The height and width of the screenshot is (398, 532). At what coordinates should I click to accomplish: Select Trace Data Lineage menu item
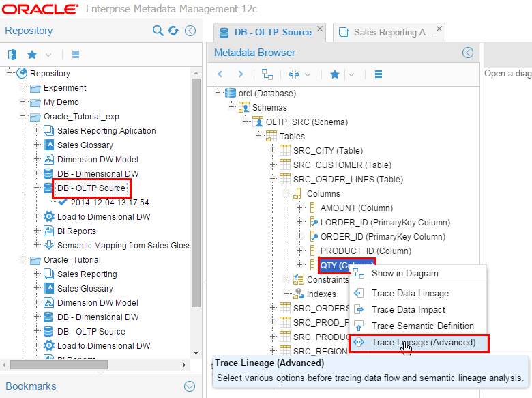click(x=419, y=293)
